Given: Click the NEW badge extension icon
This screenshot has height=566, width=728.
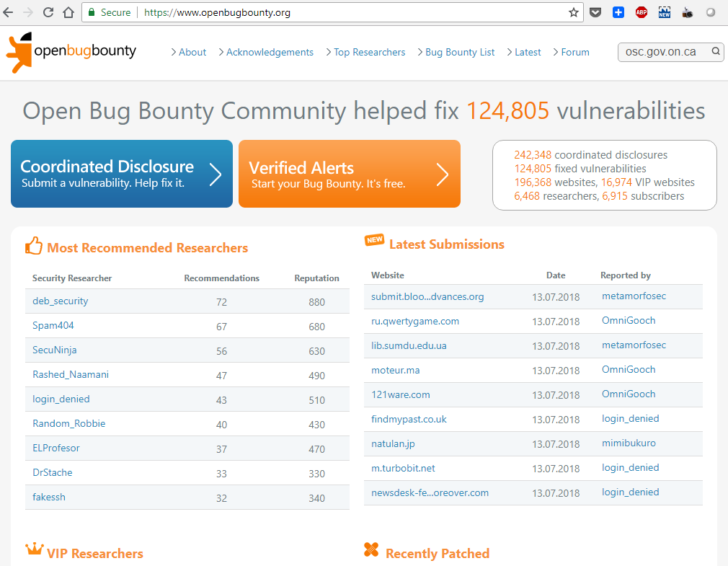Looking at the screenshot, I should click(665, 12).
